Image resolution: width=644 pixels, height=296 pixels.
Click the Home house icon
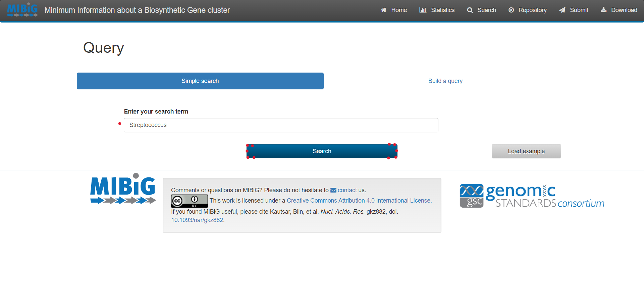pos(384,10)
